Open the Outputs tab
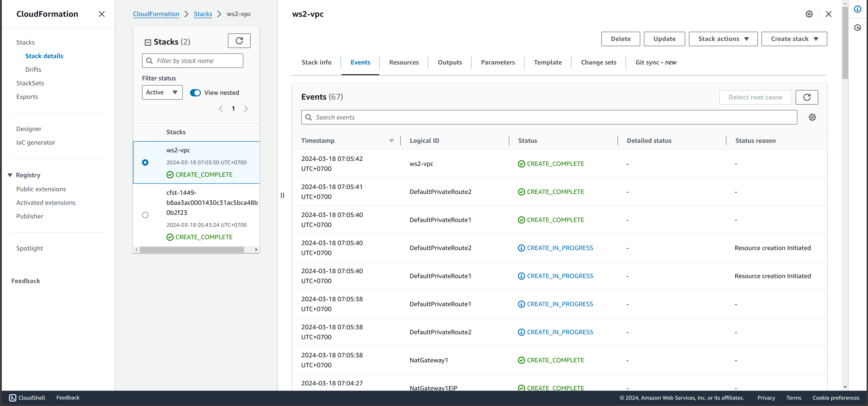Screen dimensions: 868x406 coord(450,62)
